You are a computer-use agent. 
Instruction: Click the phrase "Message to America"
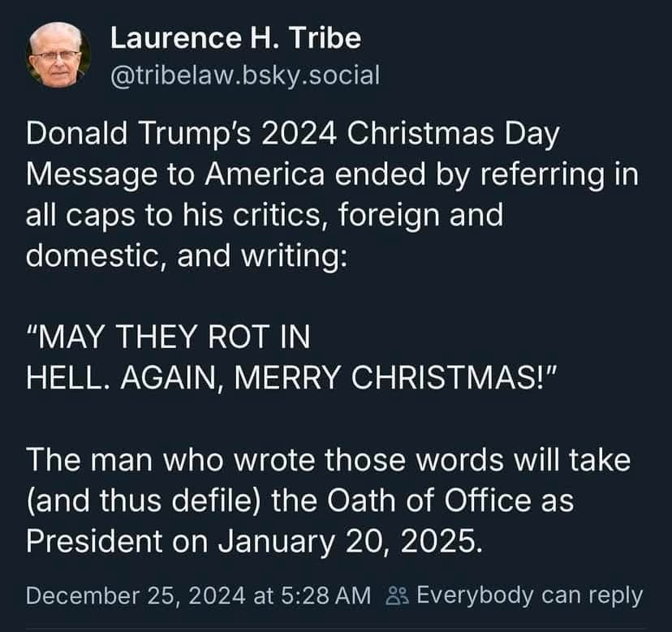point(175,175)
